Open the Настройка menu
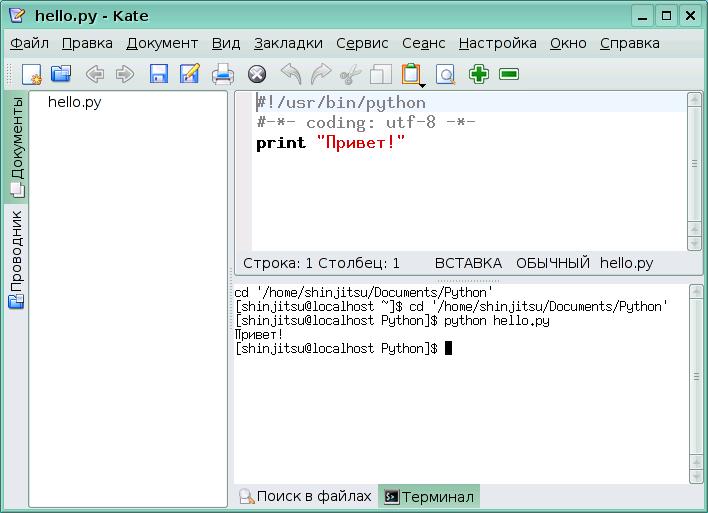This screenshot has height=513, width=708. point(497,43)
